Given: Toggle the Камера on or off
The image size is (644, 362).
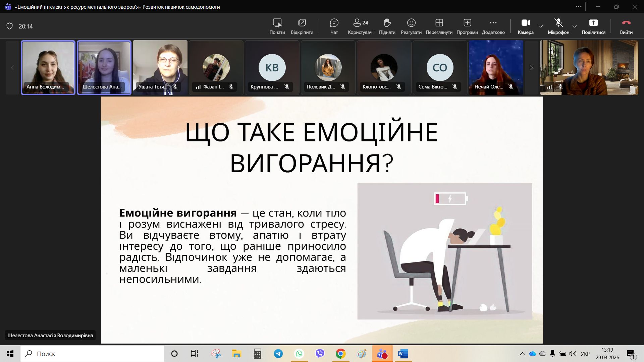Looking at the screenshot, I should click(x=525, y=26).
